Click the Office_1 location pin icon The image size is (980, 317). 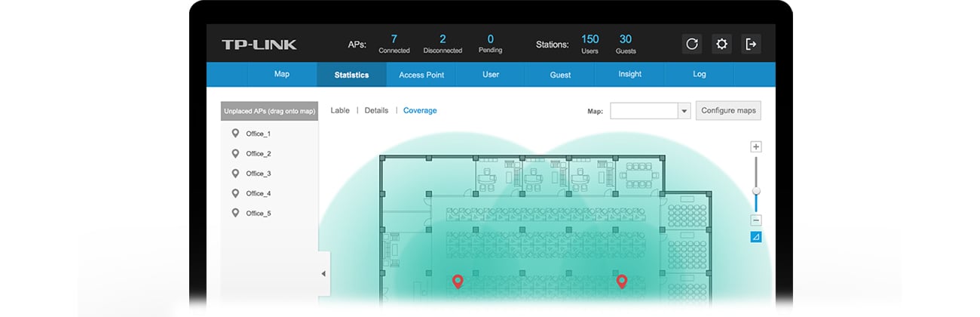click(235, 134)
